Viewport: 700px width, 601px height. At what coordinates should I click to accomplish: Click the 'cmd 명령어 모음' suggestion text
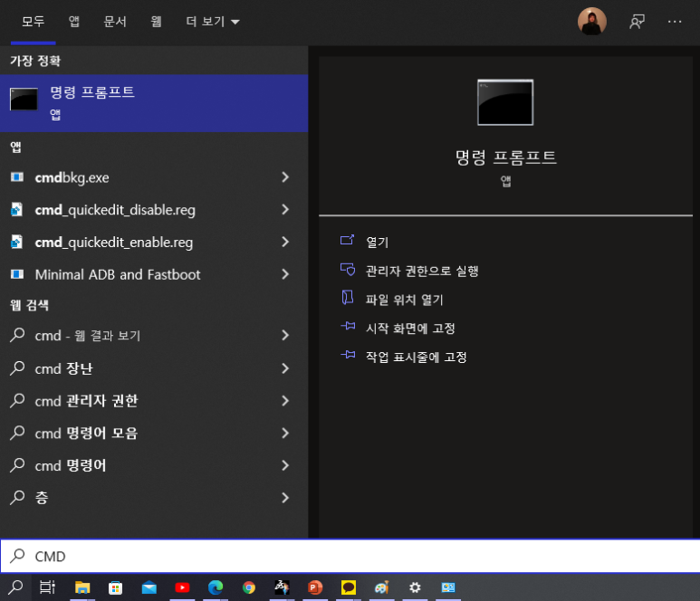click(86, 433)
